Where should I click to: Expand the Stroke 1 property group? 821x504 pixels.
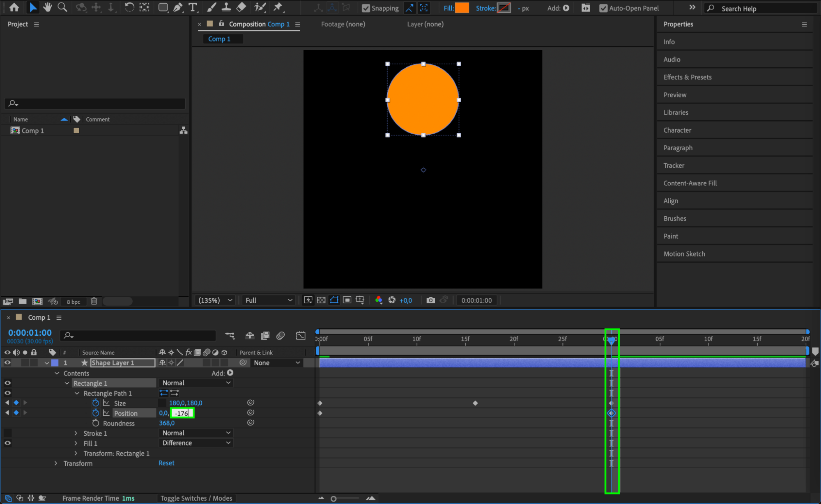(x=76, y=433)
